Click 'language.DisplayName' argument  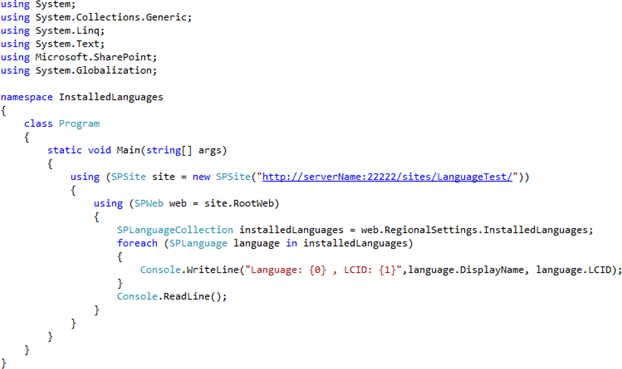466,270
